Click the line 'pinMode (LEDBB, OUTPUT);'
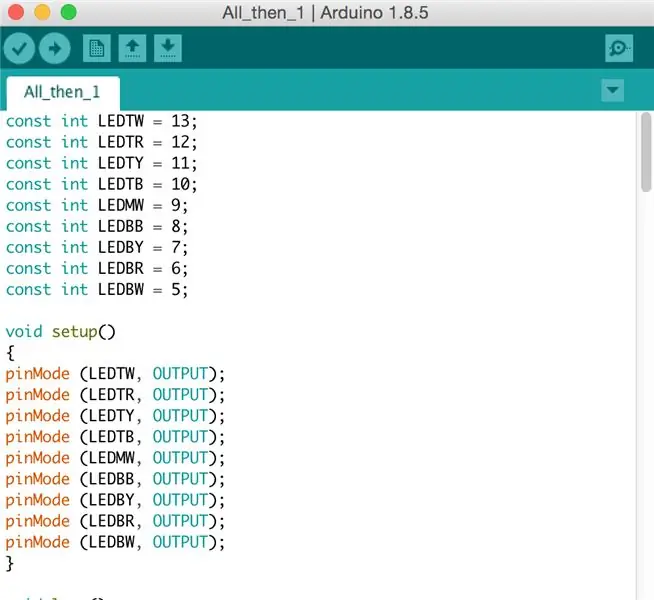The height and width of the screenshot is (600, 654). click(115, 479)
